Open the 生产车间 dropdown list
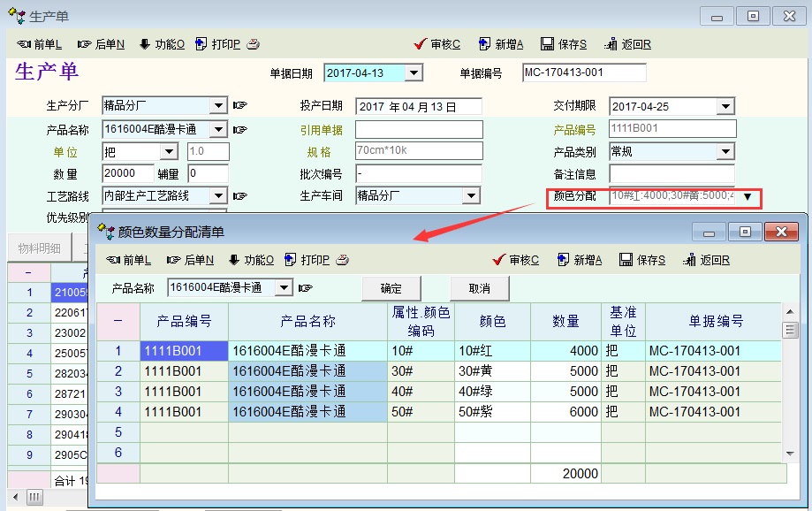Viewport: 812px width, 511px height. click(x=471, y=195)
